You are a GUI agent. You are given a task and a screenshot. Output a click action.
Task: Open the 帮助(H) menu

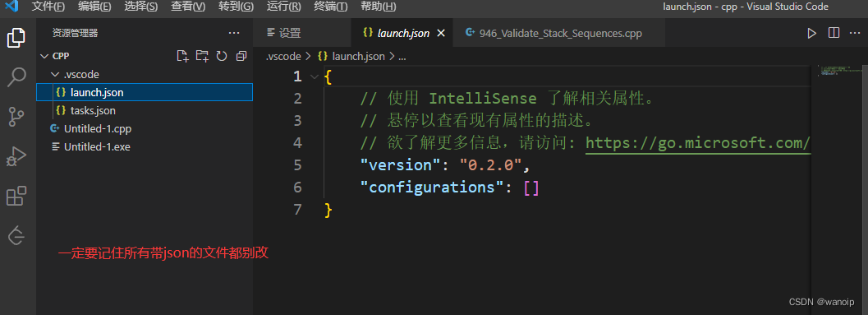pyautogui.click(x=378, y=7)
